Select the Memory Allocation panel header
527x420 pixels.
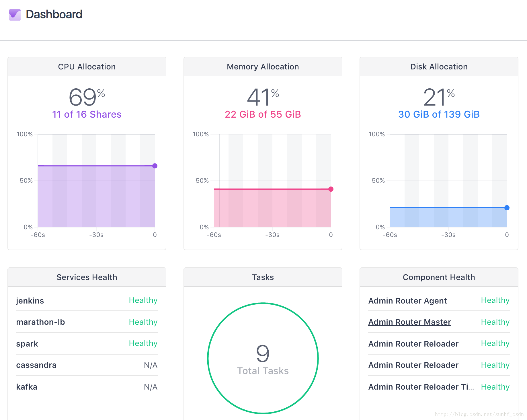click(263, 67)
